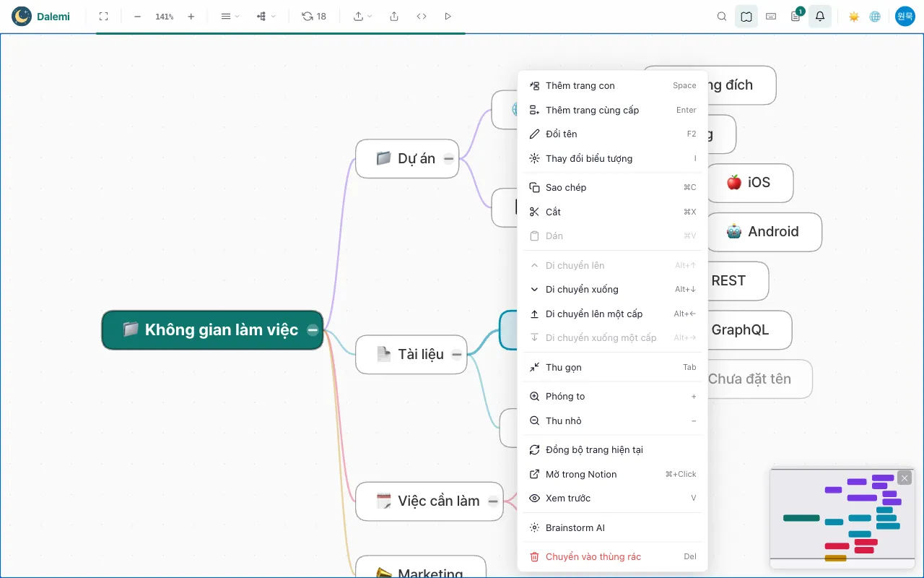924x578 pixels.
Task: Zoom in with the plus toolbar button
Action: coord(191,16)
